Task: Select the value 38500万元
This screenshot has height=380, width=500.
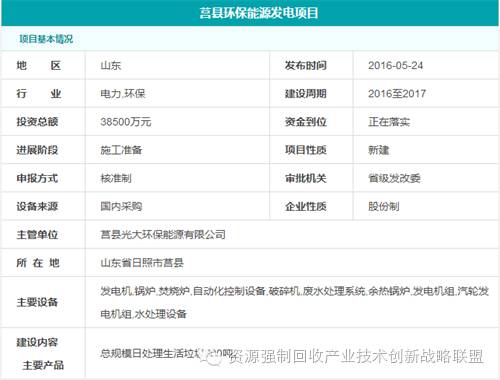Action: pos(126,122)
